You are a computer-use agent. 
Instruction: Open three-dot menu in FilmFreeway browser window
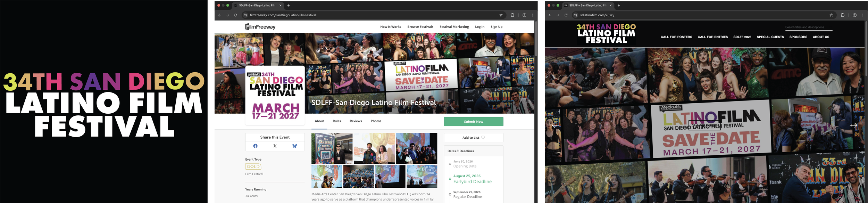point(532,15)
